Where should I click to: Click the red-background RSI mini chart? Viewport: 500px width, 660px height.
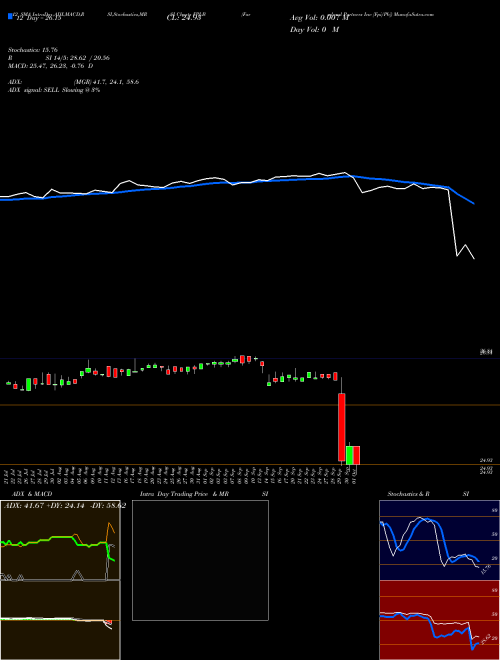pos(439,620)
